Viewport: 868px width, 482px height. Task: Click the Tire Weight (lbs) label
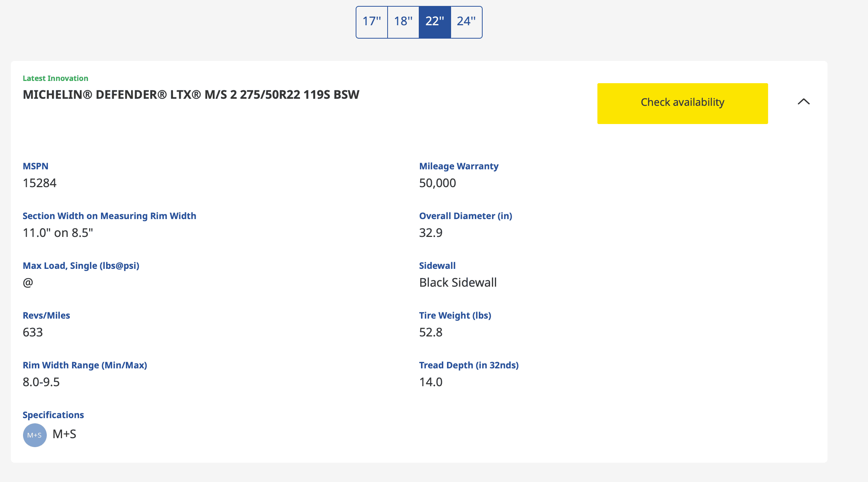[x=455, y=316]
